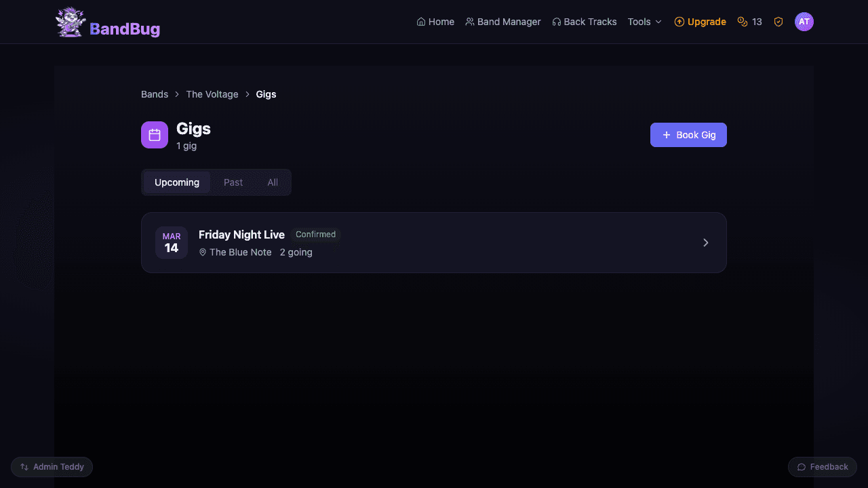The image size is (868, 488).
Task: Click the Home house icon
Action: (421, 22)
